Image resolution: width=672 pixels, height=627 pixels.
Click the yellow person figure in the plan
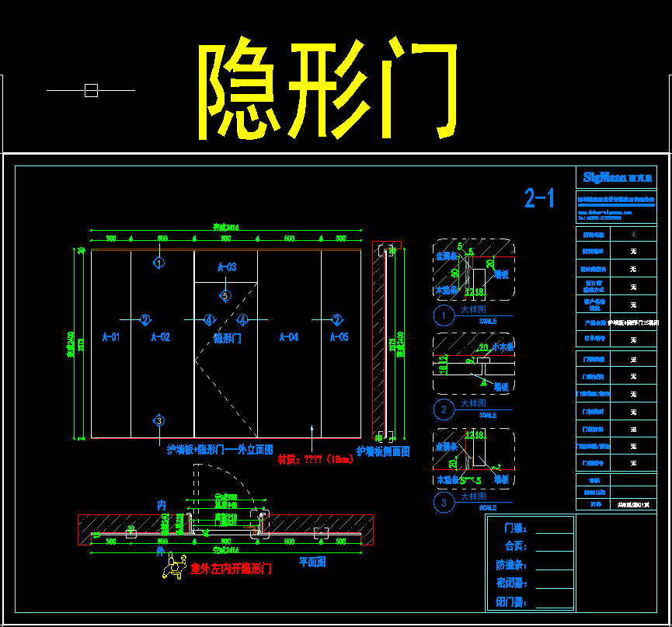tap(175, 566)
